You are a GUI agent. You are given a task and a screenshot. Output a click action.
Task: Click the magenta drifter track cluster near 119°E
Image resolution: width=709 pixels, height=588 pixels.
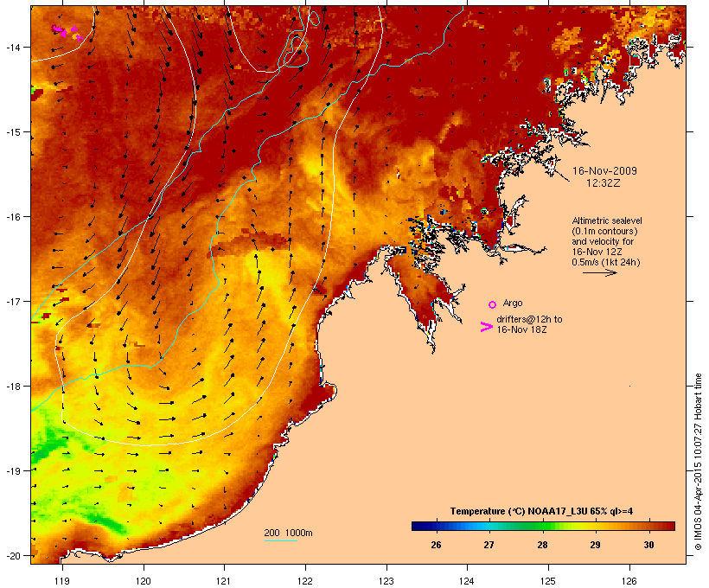pos(67,33)
